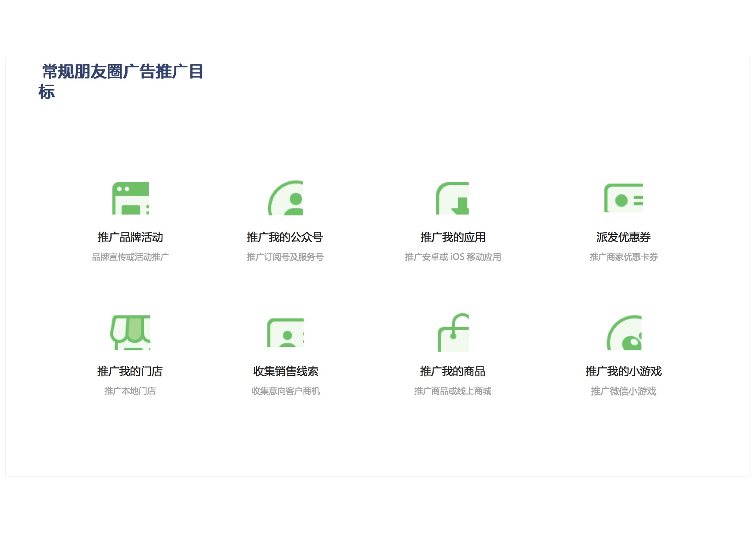Click the app download promotion icon
This screenshot has width=756, height=534.
[x=452, y=198]
